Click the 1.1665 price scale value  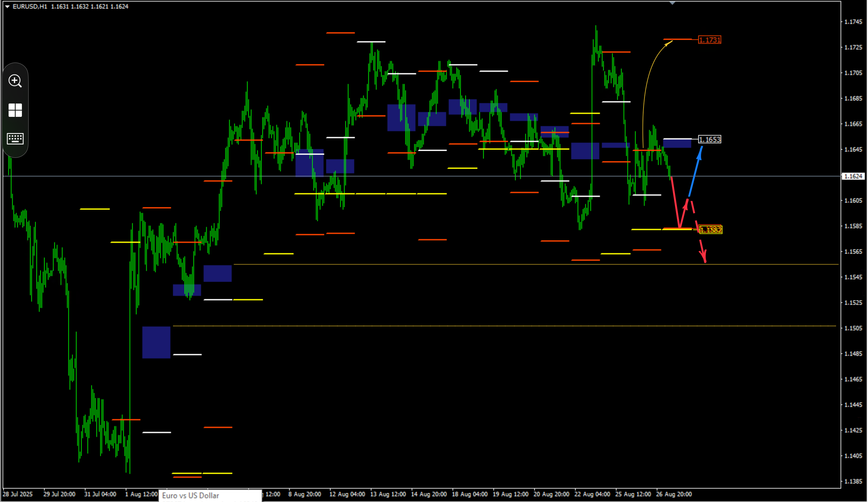click(x=853, y=124)
